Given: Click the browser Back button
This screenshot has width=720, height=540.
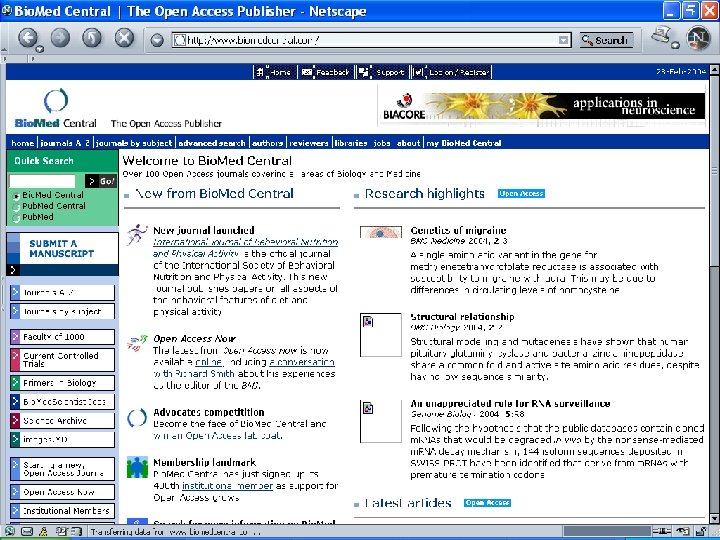Looking at the screenshot, I should [x=28, y=38].
